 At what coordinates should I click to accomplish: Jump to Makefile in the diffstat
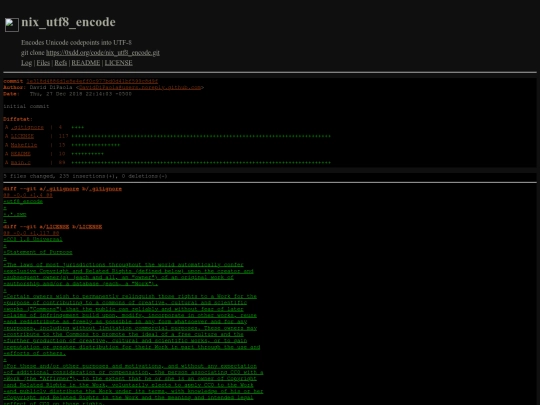(24, 145)
